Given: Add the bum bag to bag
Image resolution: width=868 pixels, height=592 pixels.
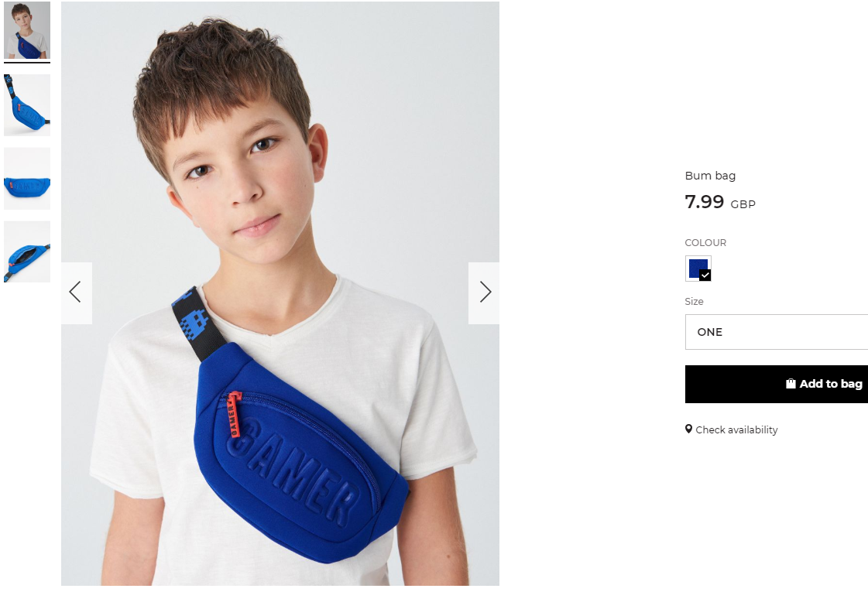Looking at the screenshot, I should (x=776, y=384).
